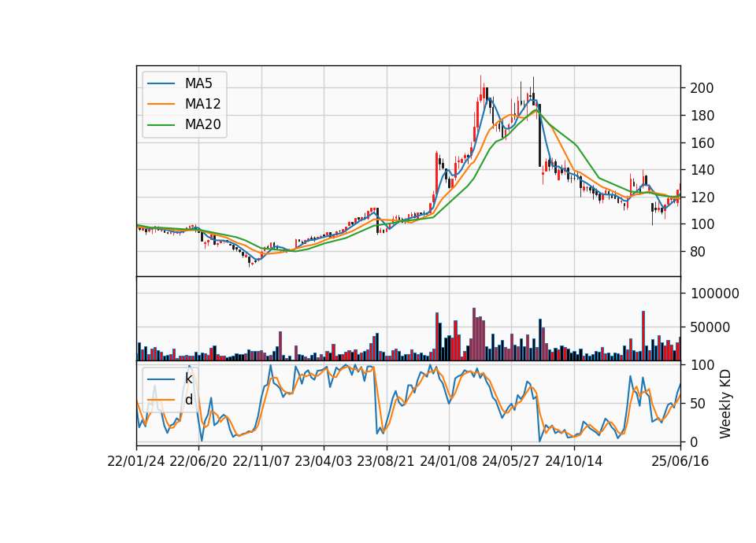Click the 25/06/16 date tick label
The image size is (756, 543).
[680, 462]
